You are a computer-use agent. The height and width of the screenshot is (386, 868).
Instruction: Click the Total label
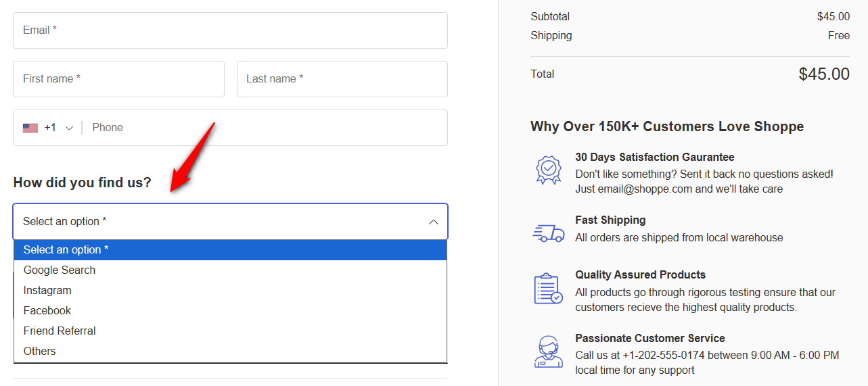(543, 74)
